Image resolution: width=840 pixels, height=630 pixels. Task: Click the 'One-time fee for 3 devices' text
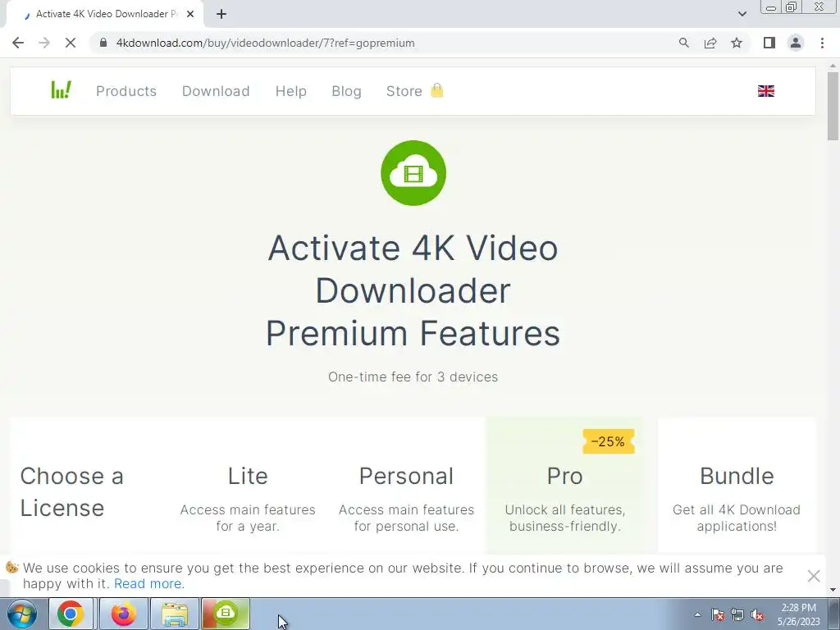point(413,377)
